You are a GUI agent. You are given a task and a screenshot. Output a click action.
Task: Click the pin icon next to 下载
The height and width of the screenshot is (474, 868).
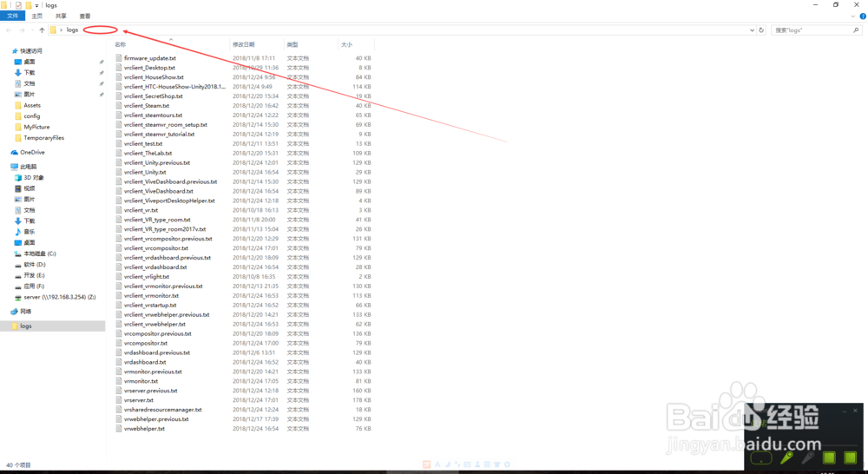102,73
